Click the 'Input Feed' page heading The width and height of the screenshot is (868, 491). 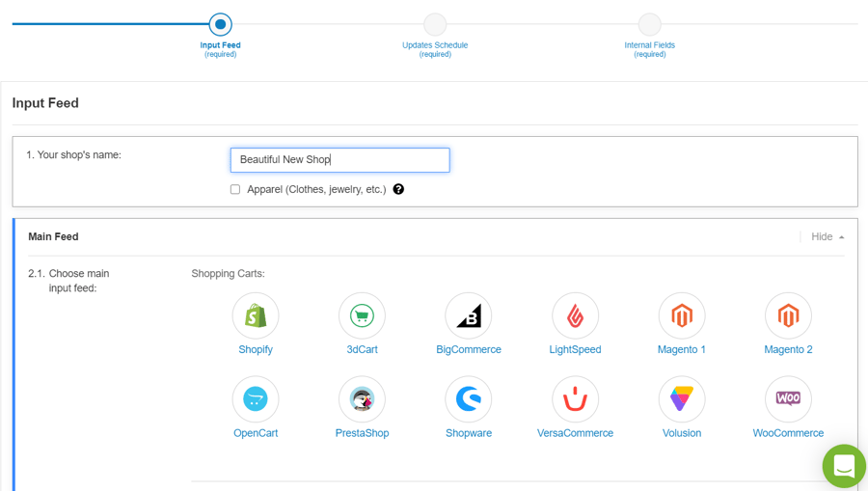(x=45, y=103)
